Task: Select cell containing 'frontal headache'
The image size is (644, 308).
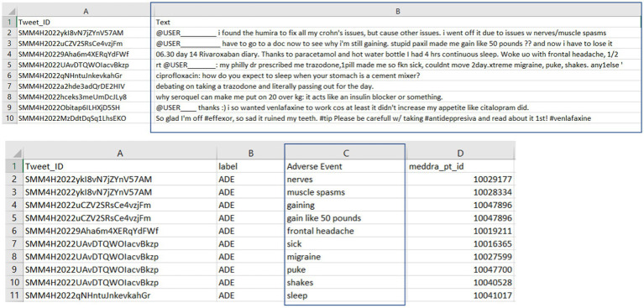Action: [345, 231]
